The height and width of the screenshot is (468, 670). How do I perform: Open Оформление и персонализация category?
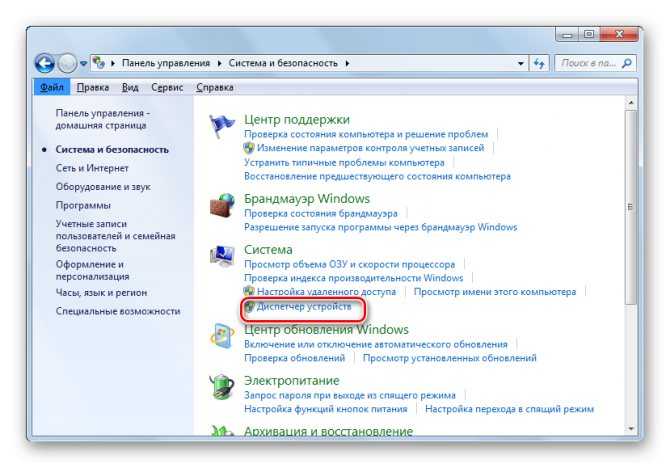point(92,270)
